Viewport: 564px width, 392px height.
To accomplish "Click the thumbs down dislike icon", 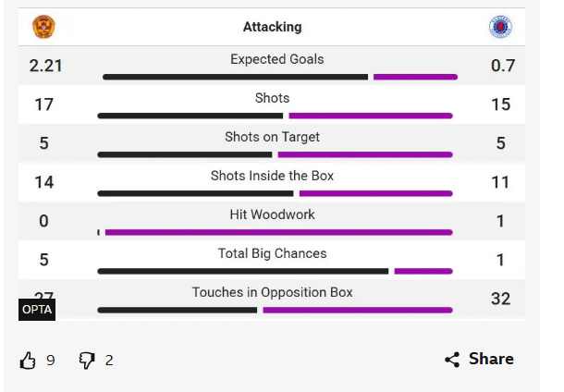I will click(x=87, y=361).
